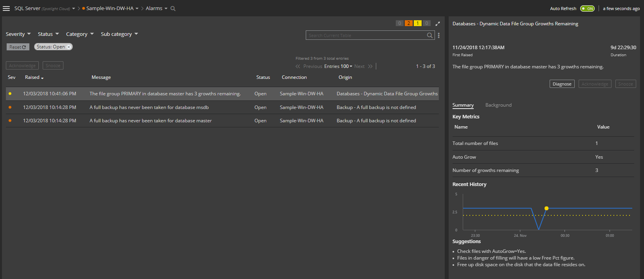This screenshot has width=644, height=279.
Task: Sort by the Origin column header
Action: coord(345,77)
